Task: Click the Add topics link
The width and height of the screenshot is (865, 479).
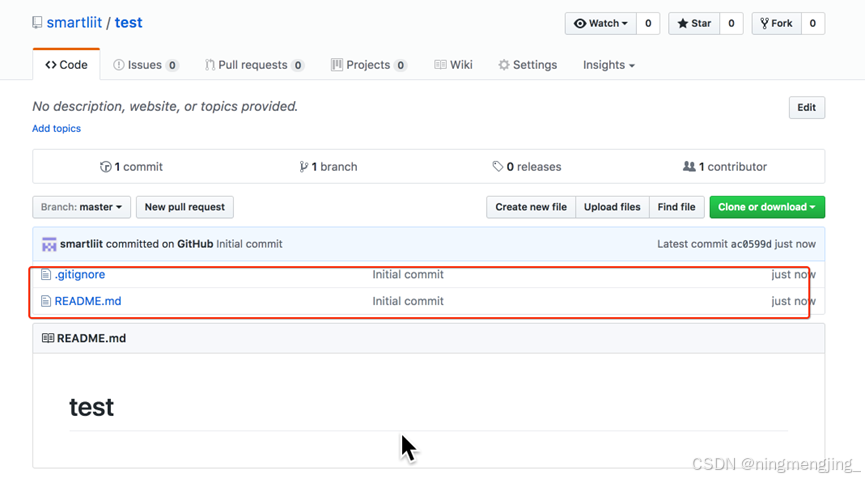Action: 56,128
